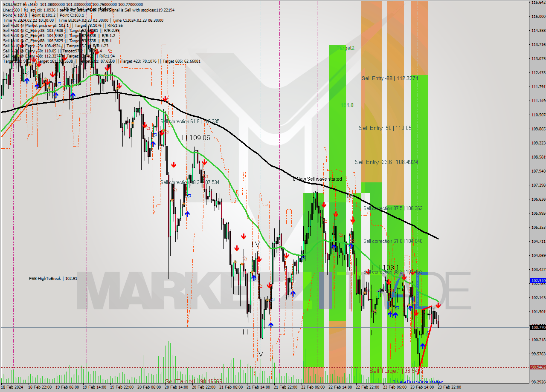546x392 pixels.
Task: Click the 100.770 current price tag on the axis
Action: [x=537, y=327]
